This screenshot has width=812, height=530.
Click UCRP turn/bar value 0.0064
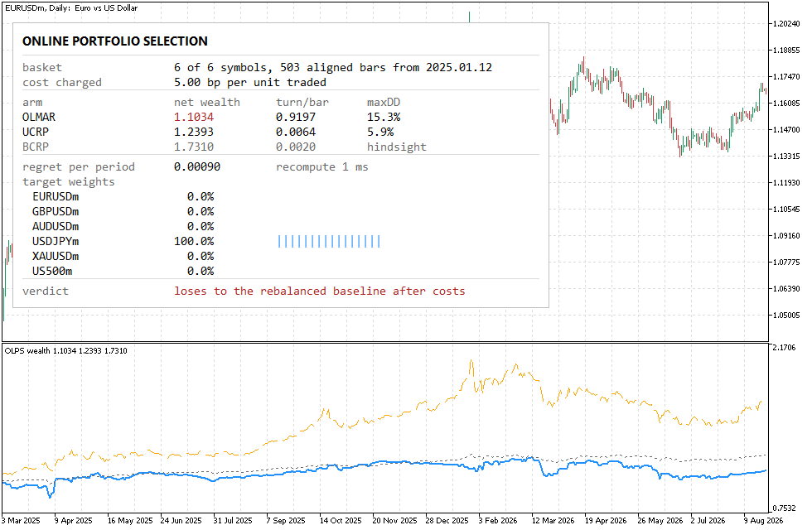(x=296, y=132)
